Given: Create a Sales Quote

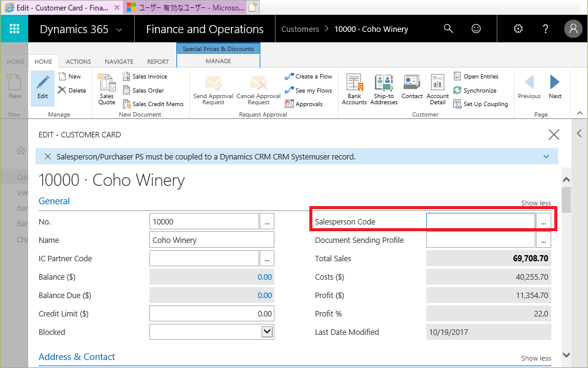Looking at the screenshot, I should [107, 90].
